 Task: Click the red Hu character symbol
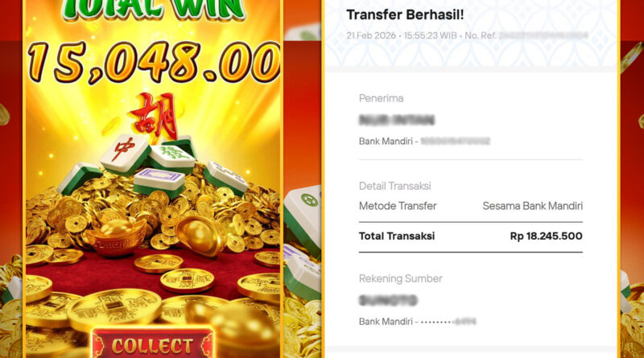(155, 116)
